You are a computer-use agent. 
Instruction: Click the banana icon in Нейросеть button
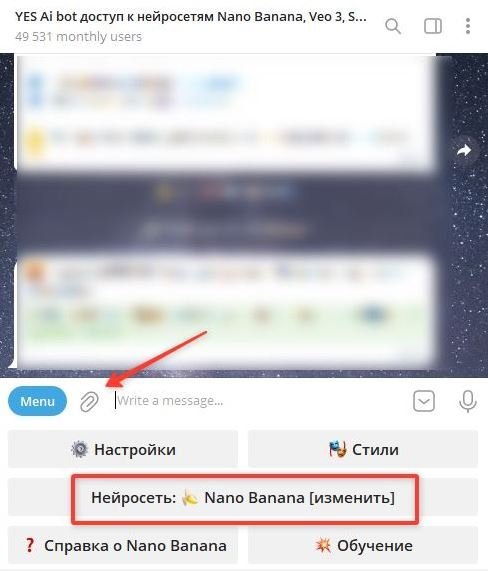click(x=190, y=498)
